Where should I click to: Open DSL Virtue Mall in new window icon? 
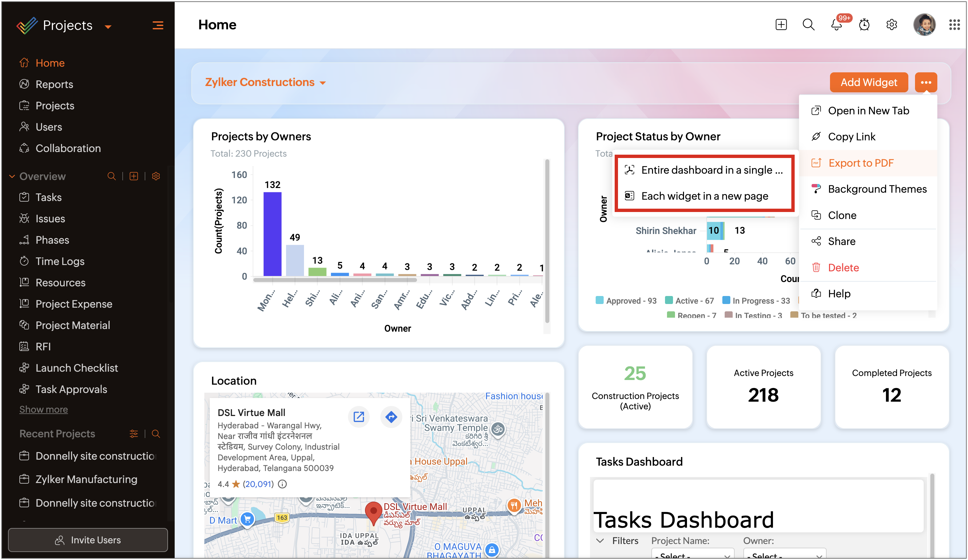358,417
